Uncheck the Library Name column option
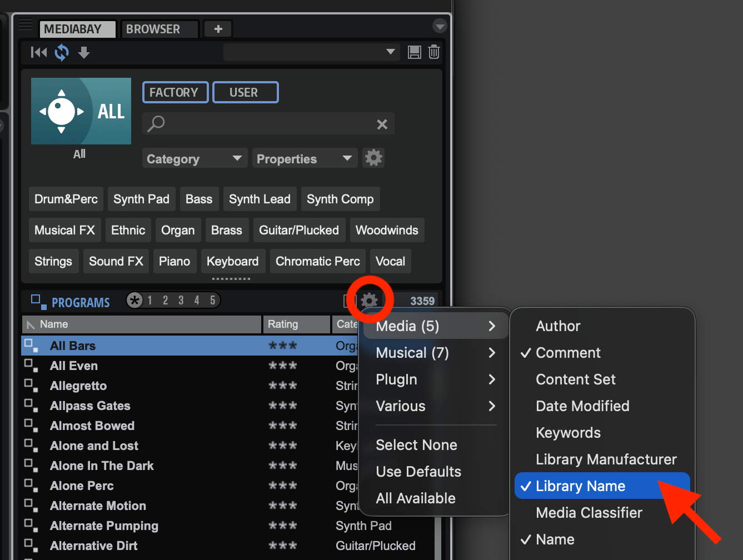 tap(602, 486)
